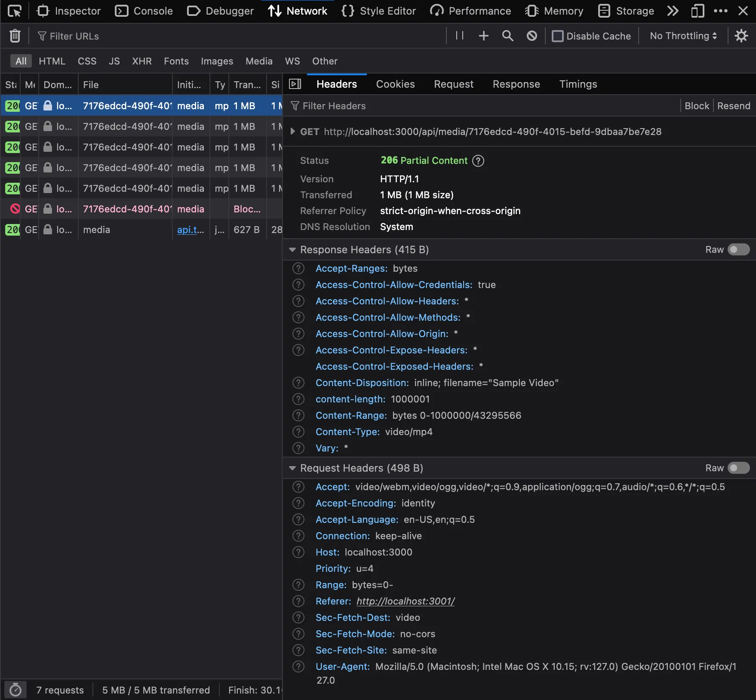This screenshot has width=756, height=700.
Task: Click the Resend button
Action: point(734,106)
